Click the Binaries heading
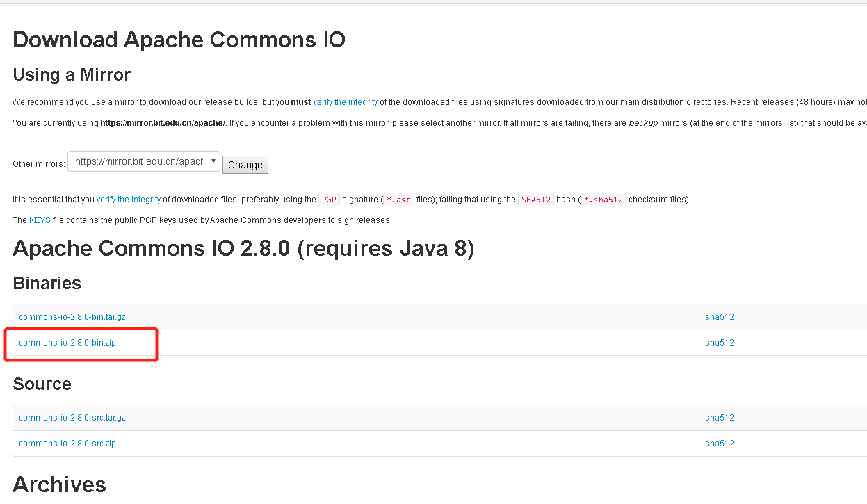 click(x=47, y=283)
